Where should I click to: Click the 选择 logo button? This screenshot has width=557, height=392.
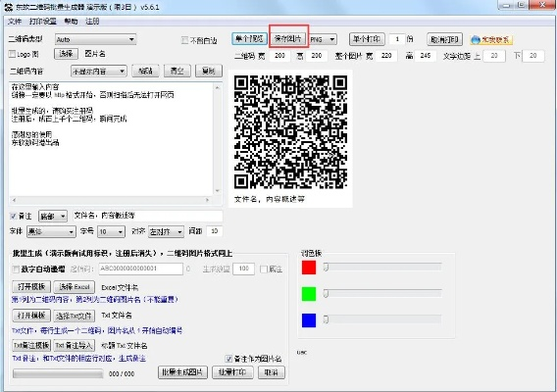(66, 54)
